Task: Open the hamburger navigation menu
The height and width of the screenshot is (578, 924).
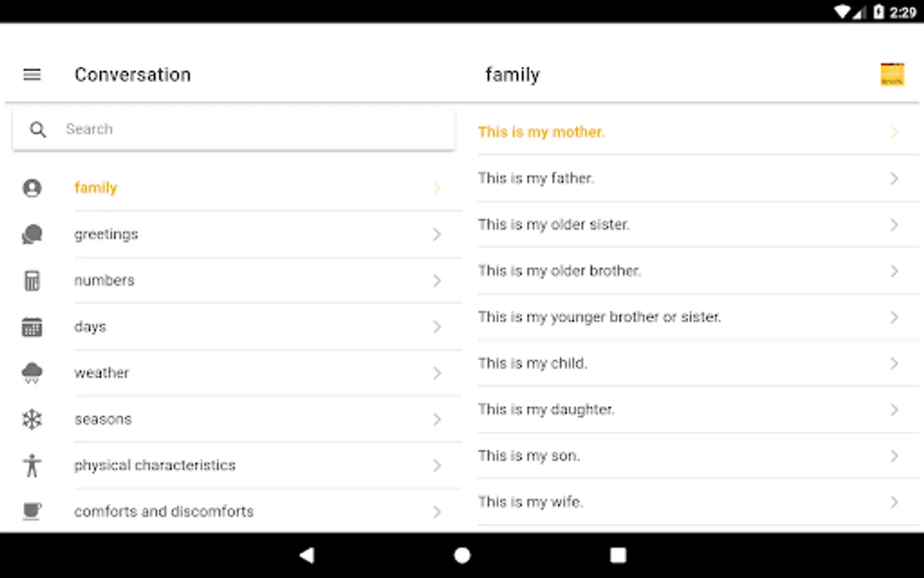Action: [x=32, y=74]
